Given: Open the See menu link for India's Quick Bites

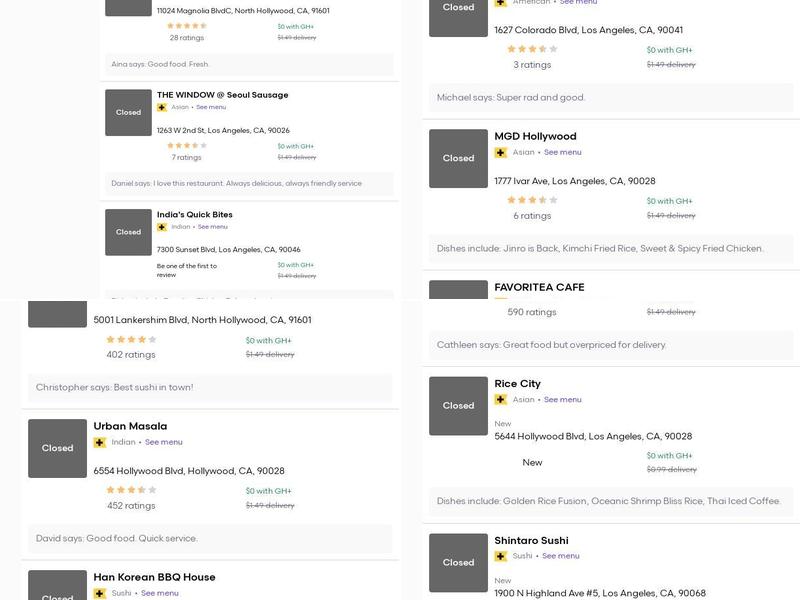Looking at the screenshot, I should point(212,227).
